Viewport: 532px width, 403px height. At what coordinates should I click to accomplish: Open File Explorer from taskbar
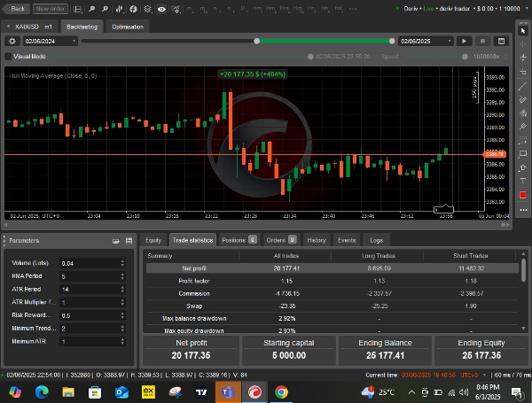point(68,392)
